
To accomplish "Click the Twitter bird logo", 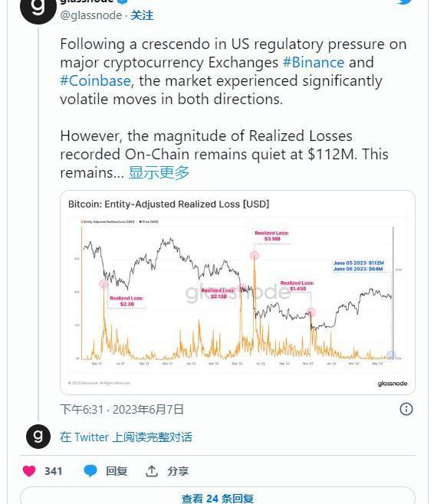I will click(x=405, y=2).
